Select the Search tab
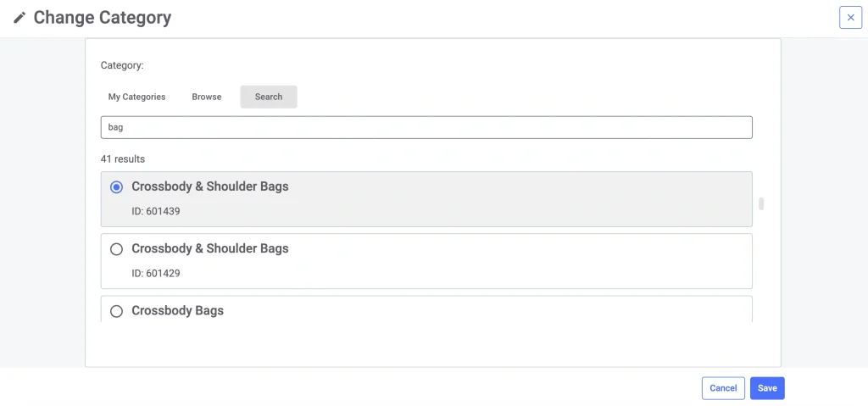The image size is (868, 406). [269, 97]
